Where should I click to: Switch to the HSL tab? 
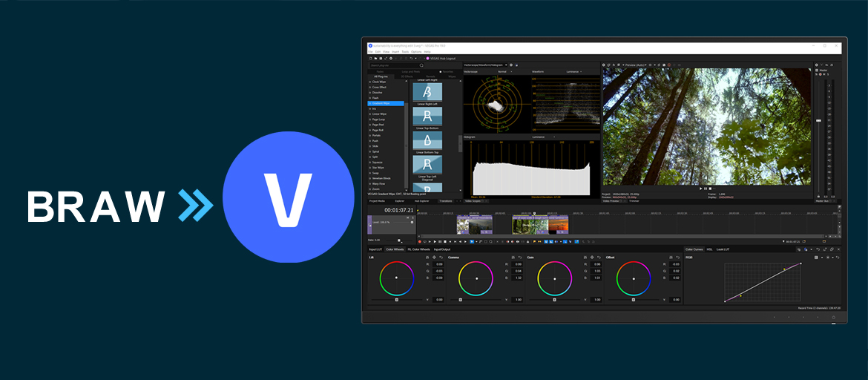pyautogui.click(x=710, y=249)
